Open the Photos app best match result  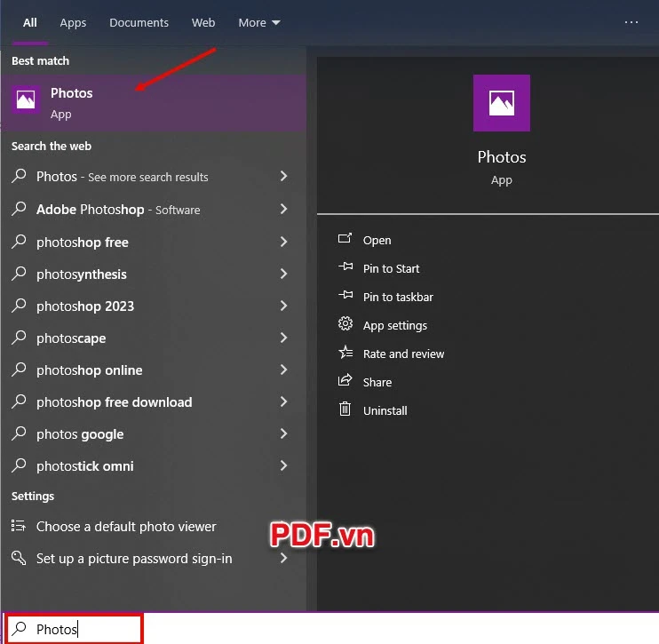coord(154,103)
